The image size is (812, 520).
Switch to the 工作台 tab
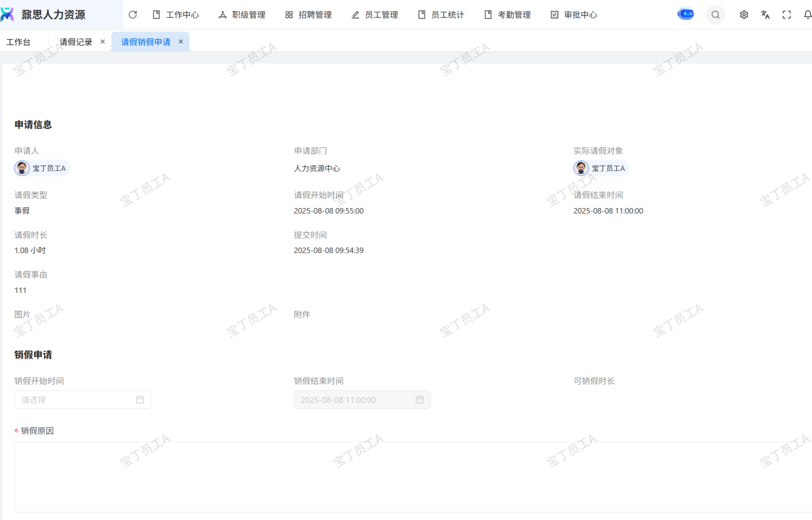tap(19, 42)
